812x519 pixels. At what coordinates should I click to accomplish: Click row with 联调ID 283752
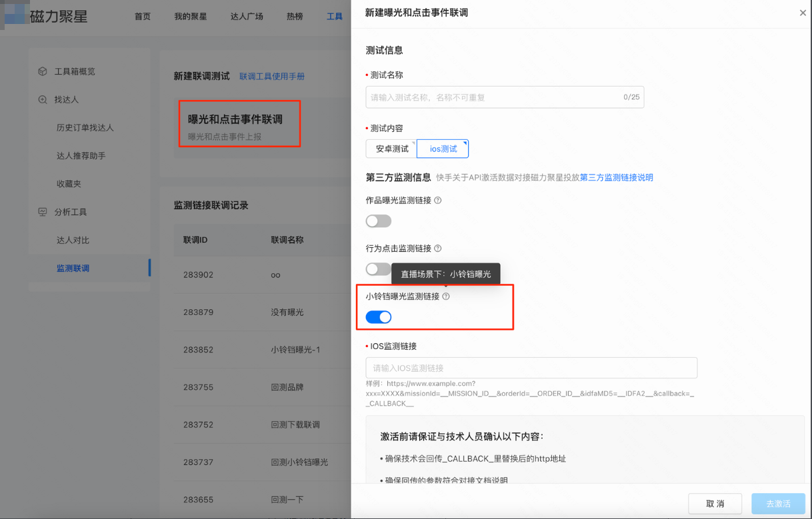(263, 424)
